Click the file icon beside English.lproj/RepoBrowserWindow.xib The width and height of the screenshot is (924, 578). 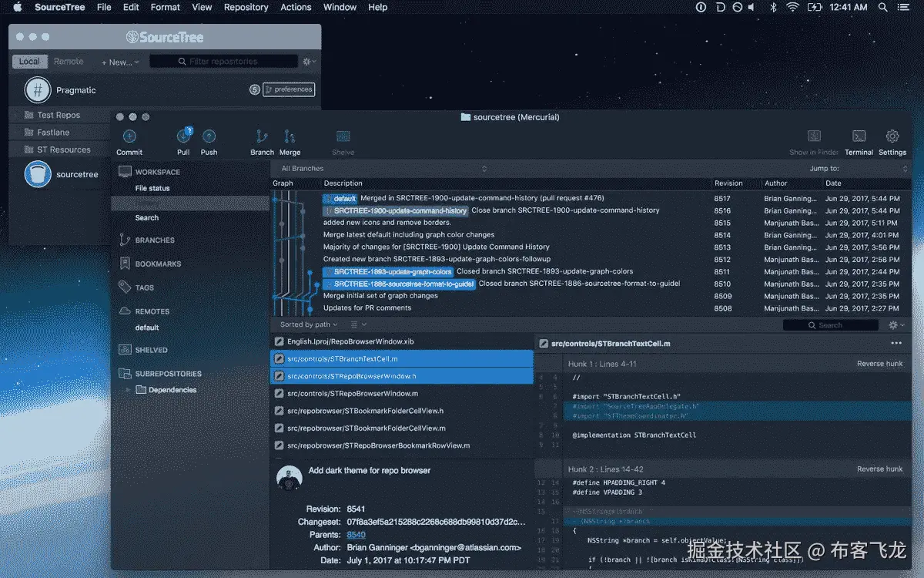tap(280, 341)
